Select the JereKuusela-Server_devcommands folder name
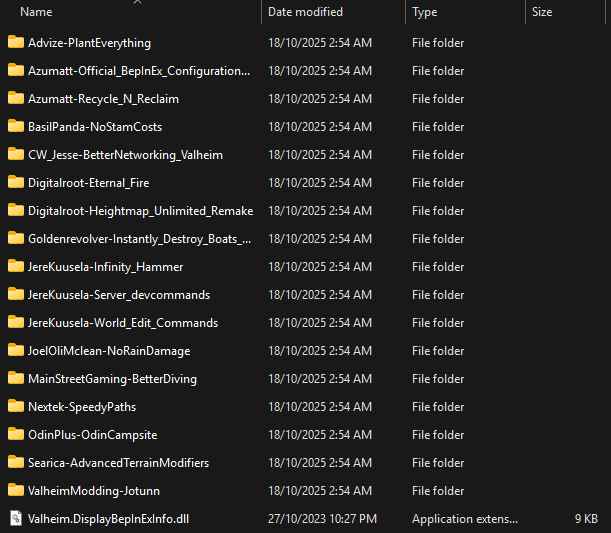611x533 pixels. pos(119,295)
